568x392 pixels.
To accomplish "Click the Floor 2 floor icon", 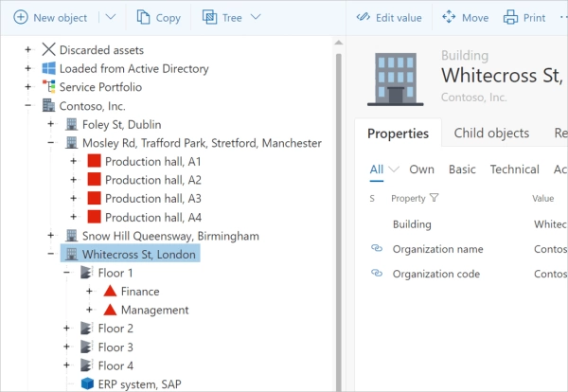I will 86,328.
